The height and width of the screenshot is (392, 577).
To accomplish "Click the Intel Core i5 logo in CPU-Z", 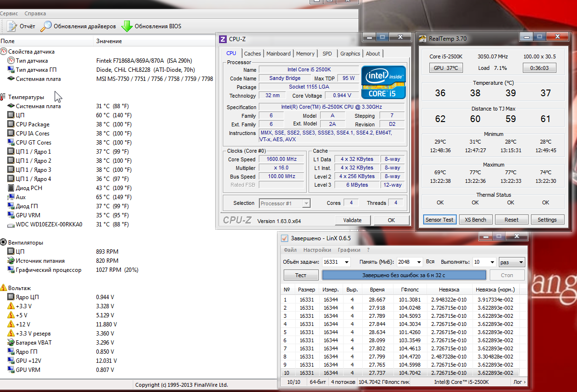I will (x=383, y=82).
